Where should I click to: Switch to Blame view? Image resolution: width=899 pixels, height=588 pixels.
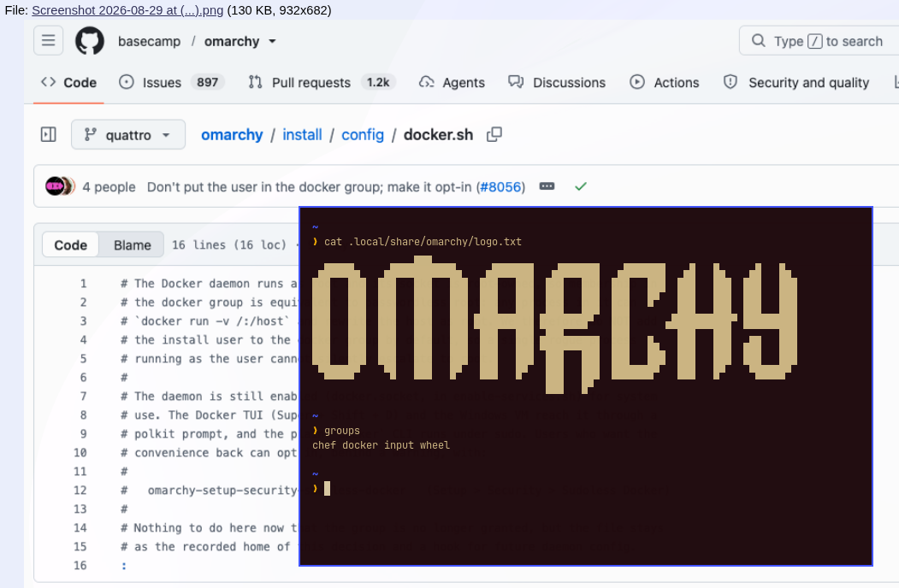(x=133, y=245)
